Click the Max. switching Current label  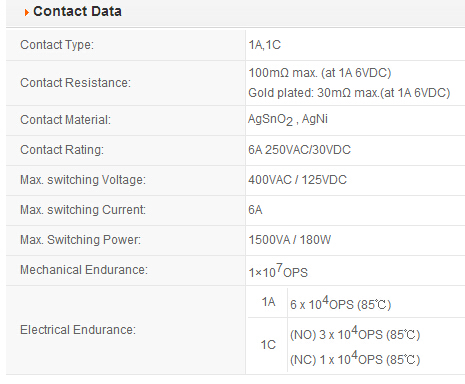pyautogui.click(x=83, y=210)
